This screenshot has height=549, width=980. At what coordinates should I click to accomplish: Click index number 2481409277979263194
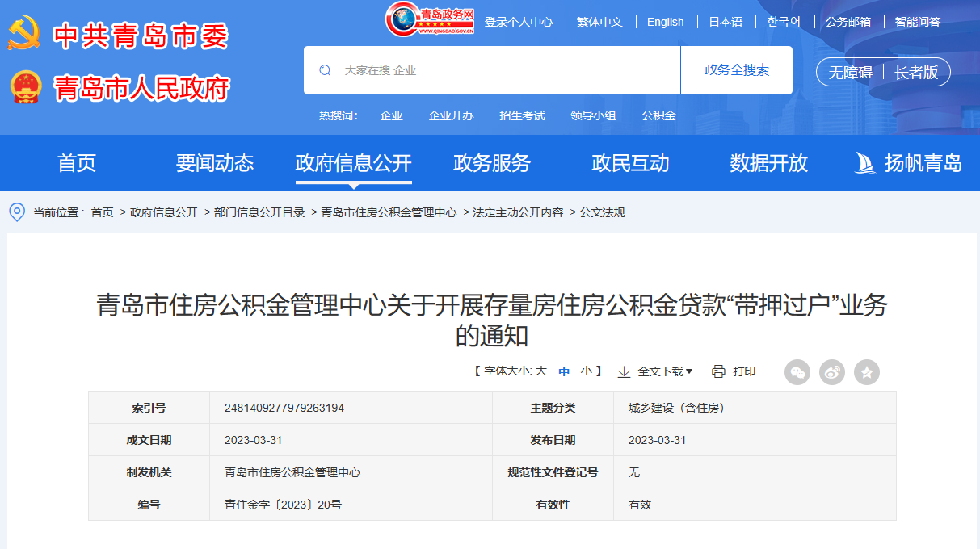[284, 408]
